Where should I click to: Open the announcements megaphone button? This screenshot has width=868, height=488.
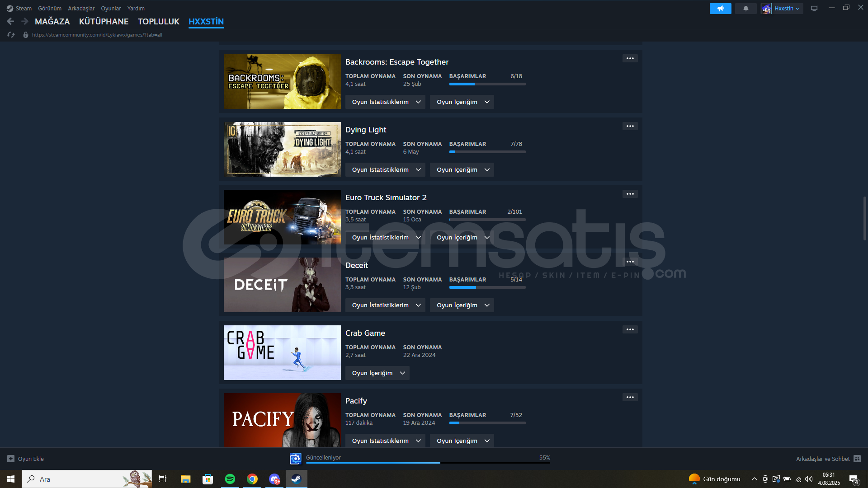click(721, 9)
